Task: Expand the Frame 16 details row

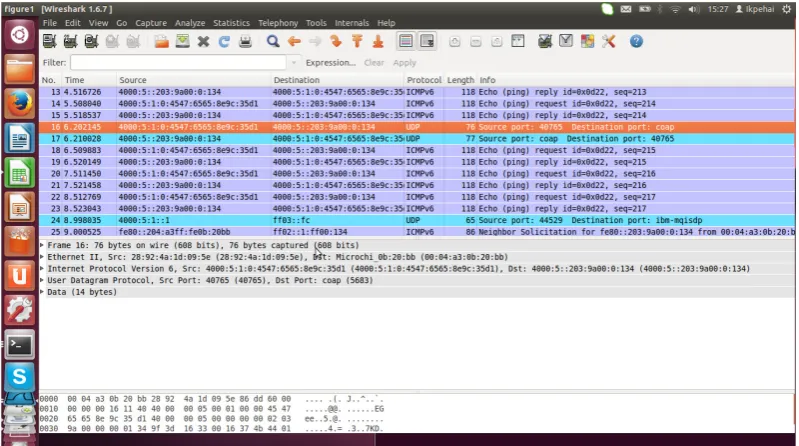Action: pyautogui.click(x=42, y=245)
